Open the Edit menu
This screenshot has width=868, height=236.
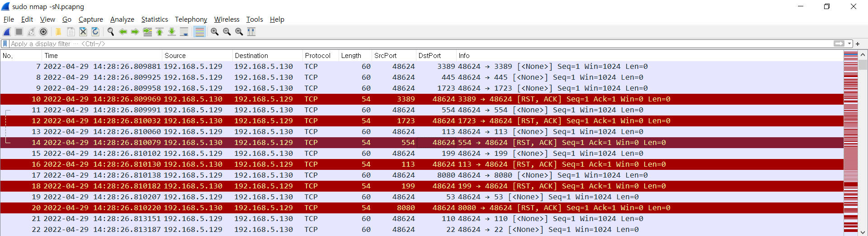27,19
